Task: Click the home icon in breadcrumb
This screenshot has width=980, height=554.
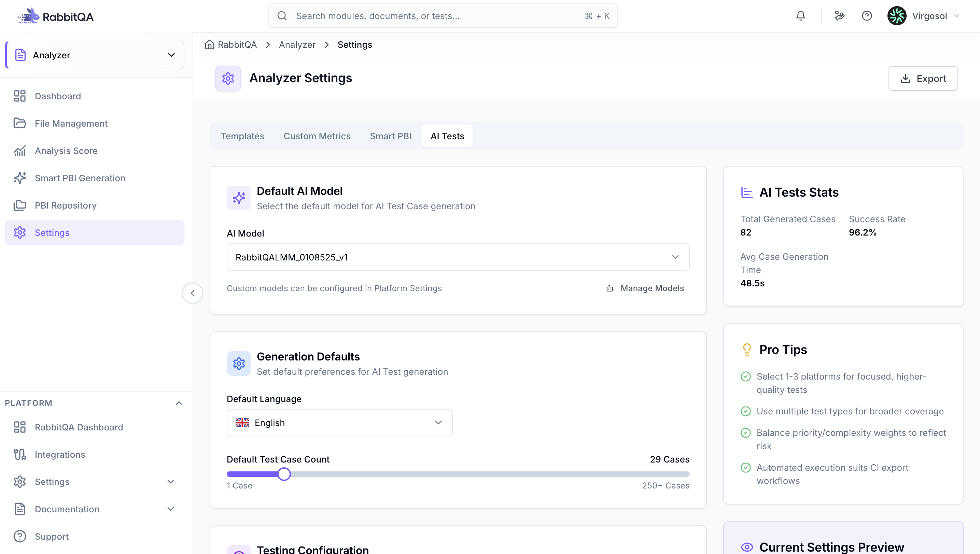Action: (209, 44)
